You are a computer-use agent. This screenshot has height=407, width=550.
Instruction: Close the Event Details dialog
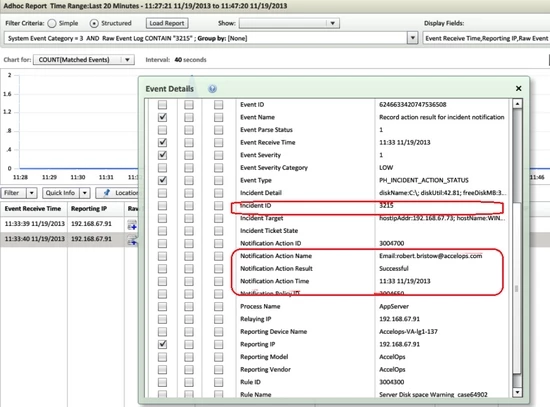518,88
